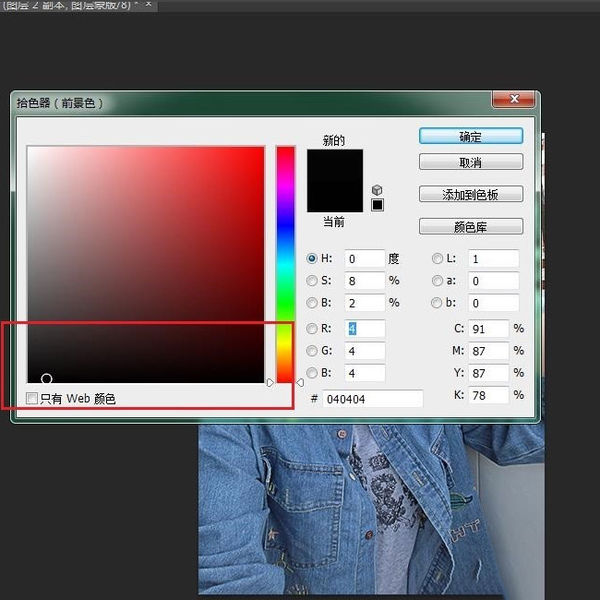The width and height of the screenshot is (600, 600).
Task: Click the Lab b value field
Action: pos(494,303)
